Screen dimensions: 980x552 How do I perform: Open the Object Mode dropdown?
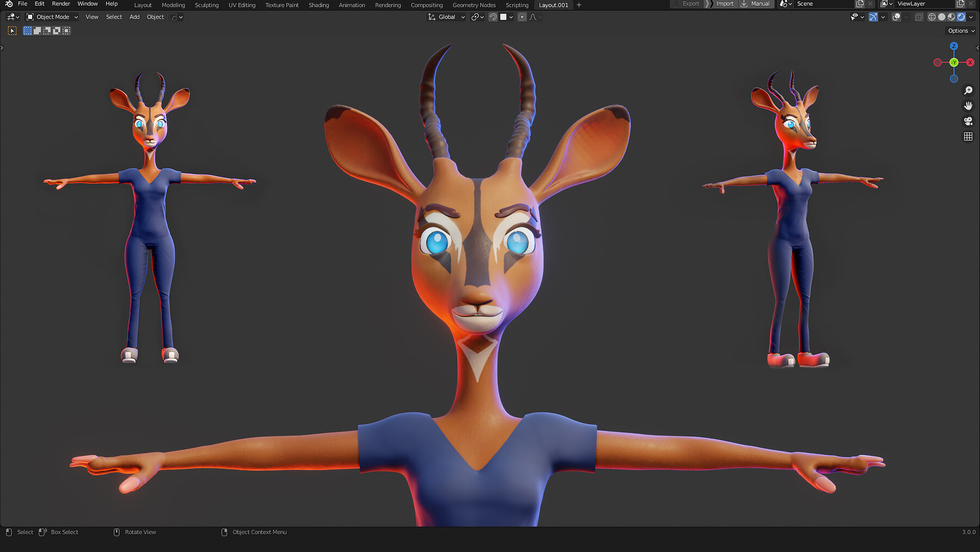52,17
